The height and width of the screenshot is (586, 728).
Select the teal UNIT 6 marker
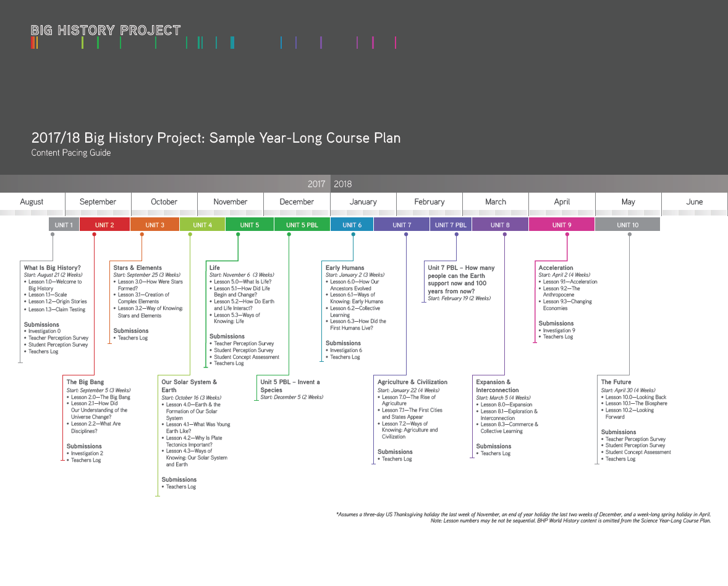click(x=352, y=224)
